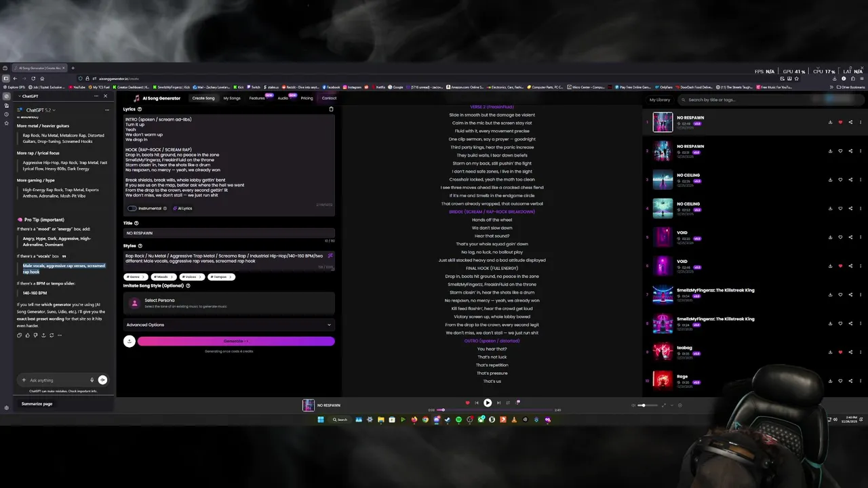Favorite the VOID track in row 5
The width and height of the screenshot is (868, 488).
pyautogui.click(x=840, y=237)
